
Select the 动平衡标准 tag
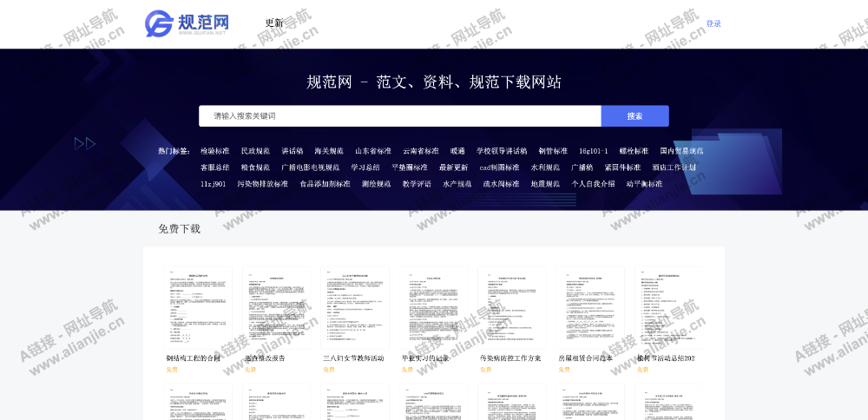point(644,184)
